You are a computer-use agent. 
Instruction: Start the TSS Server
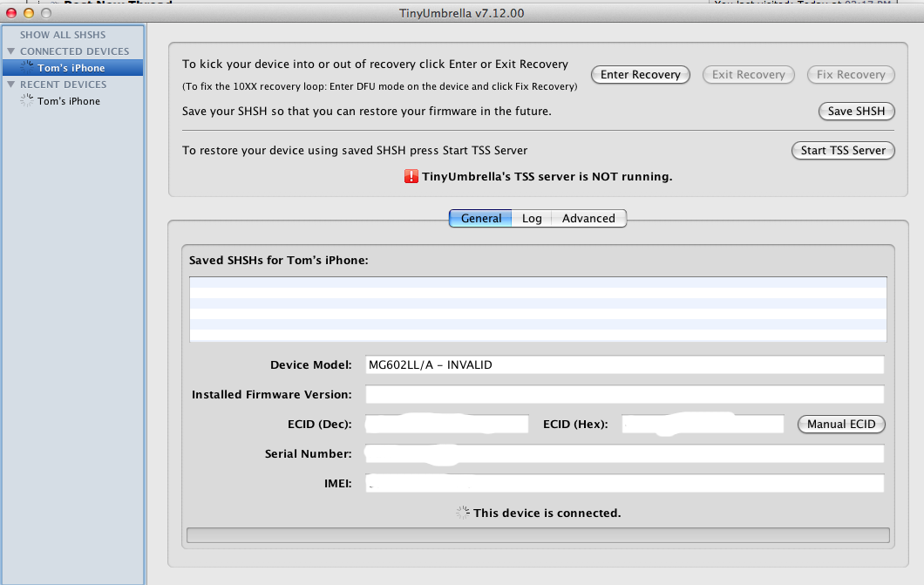tap(843, 150)
